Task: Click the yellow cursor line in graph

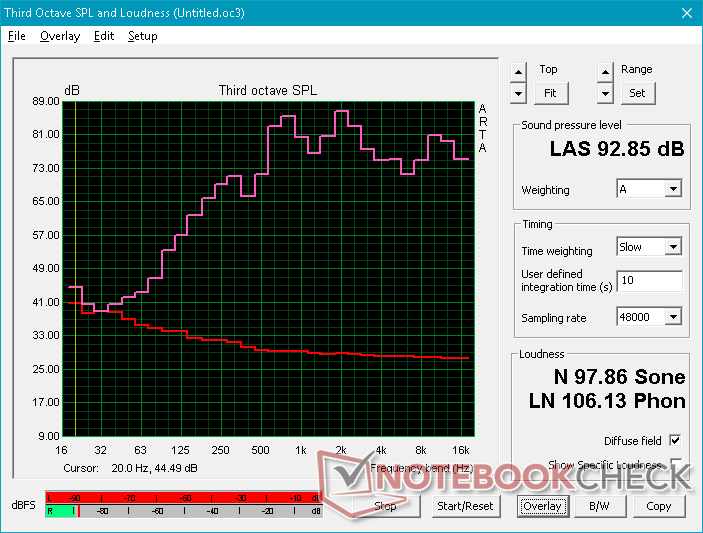Action: (x=75, y=269)
